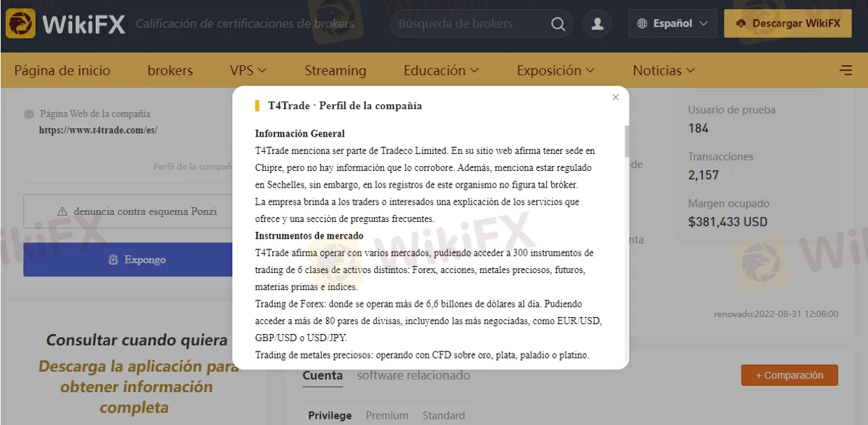Switch to the Cuenta tab
The width and height of the screenshot is (868, 425).
(322, 375)
